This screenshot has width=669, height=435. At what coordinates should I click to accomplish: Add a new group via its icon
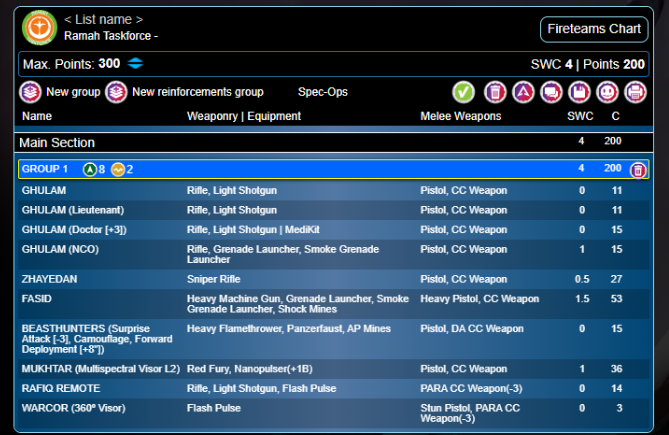pos(31,92)
